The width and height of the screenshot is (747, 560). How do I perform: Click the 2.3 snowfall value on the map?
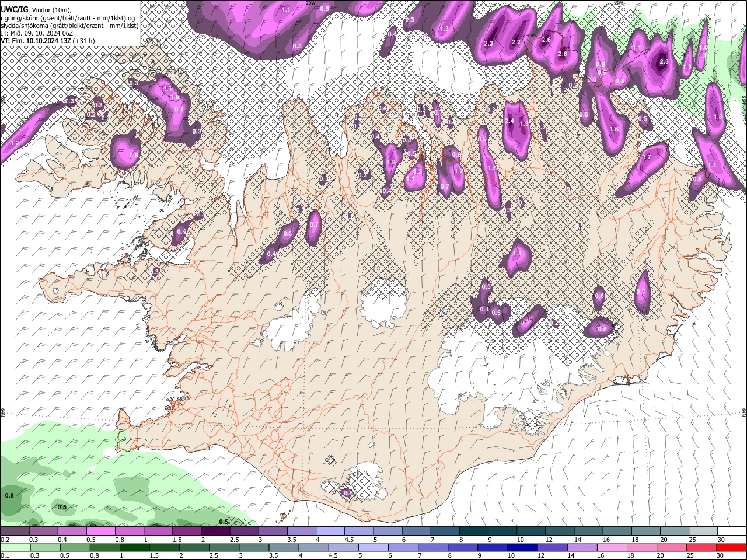pyautogui.click(x=488, y=44)
